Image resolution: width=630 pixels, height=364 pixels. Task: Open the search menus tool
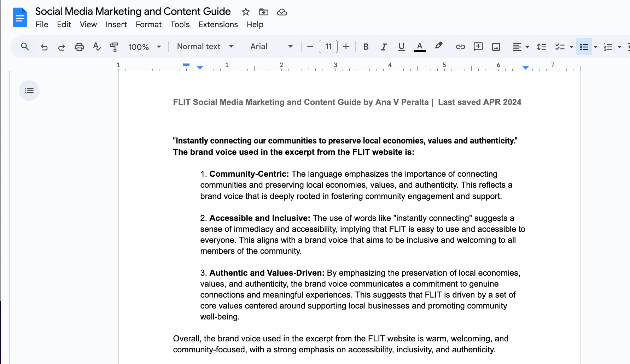click(x=25, y=47)
